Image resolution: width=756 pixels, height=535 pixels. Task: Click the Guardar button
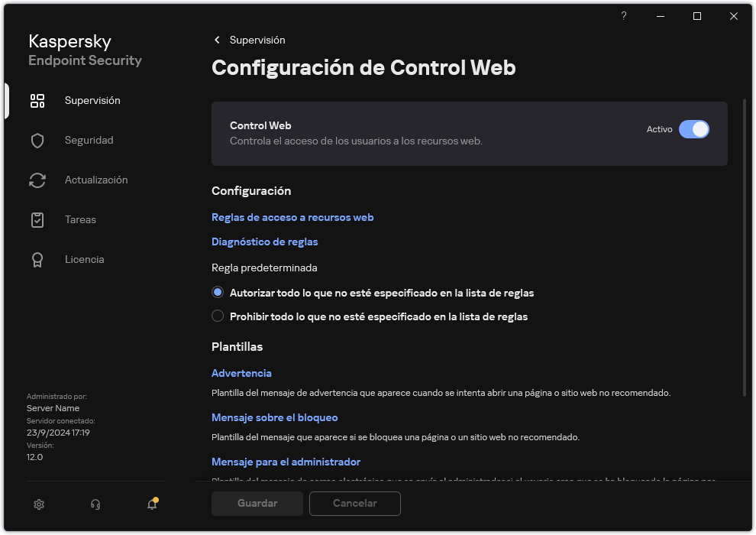point(257,504)
